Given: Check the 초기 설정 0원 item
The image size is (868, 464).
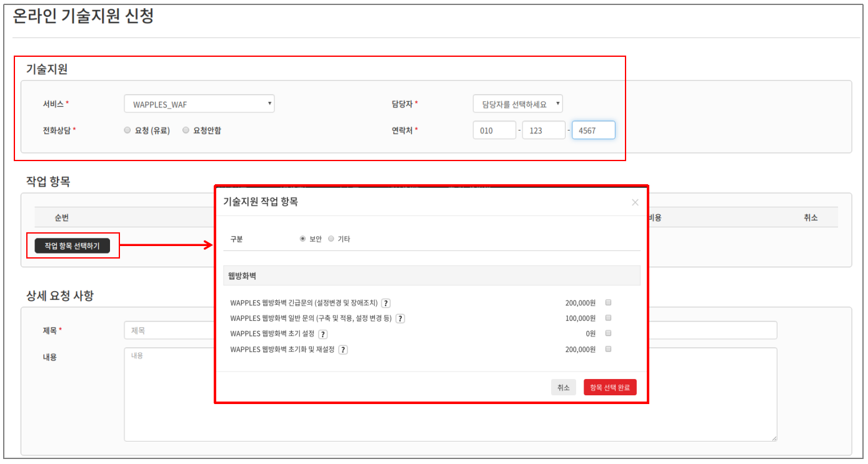Looking at the screenshot, I should [x=608, y=333].
